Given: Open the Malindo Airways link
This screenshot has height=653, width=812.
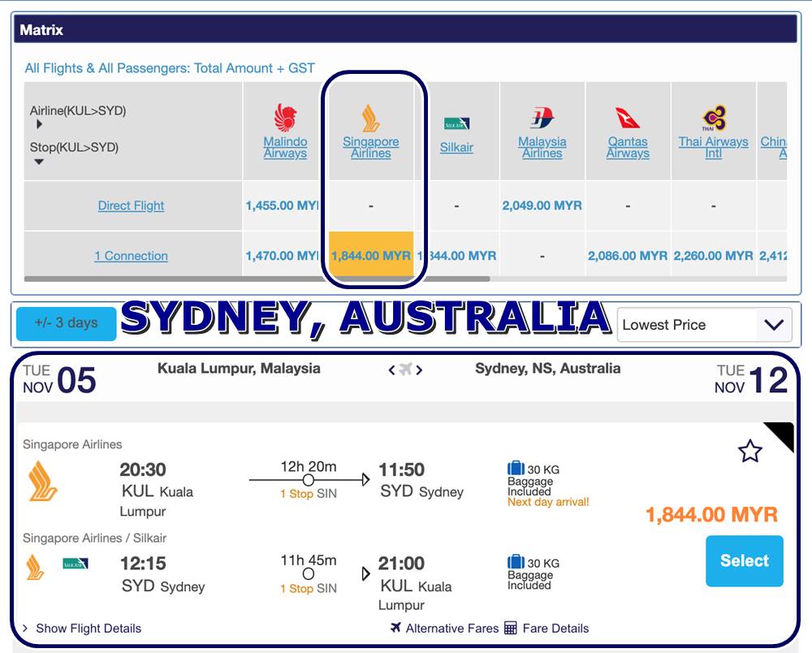Looking at the screenshot, I should click(x=285, y=147).
